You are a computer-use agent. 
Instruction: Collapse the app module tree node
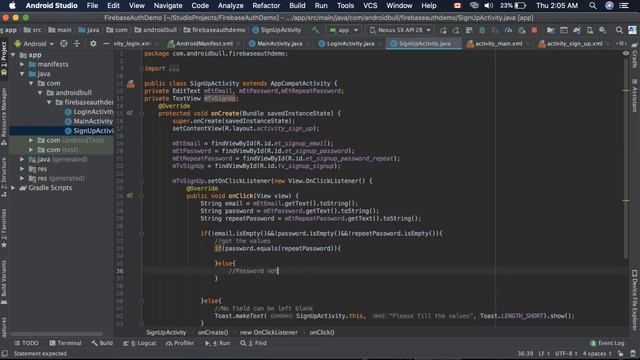(x=13, y=55)
